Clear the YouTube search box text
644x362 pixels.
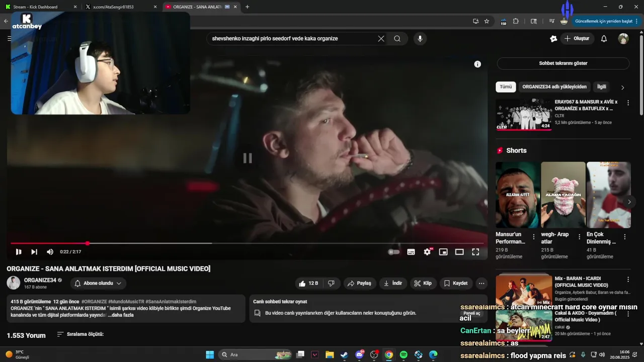pos(381,39)
